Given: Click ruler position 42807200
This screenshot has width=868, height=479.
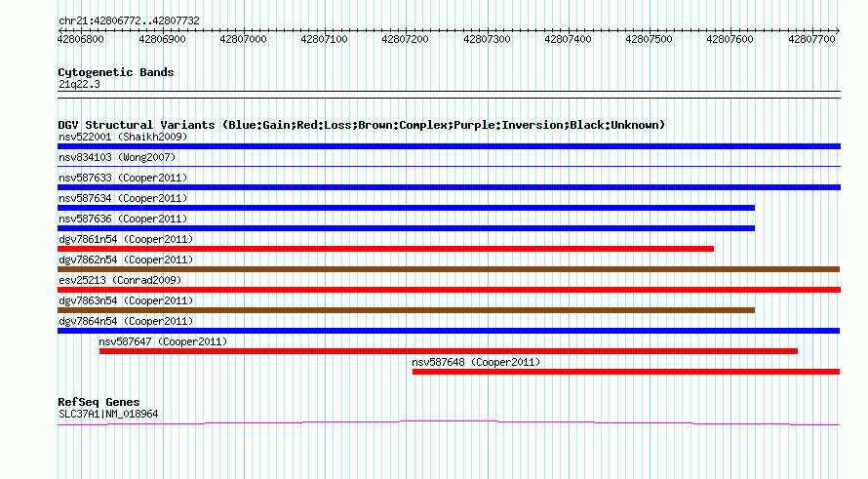Looking at the screenshot, I should 405,39.
